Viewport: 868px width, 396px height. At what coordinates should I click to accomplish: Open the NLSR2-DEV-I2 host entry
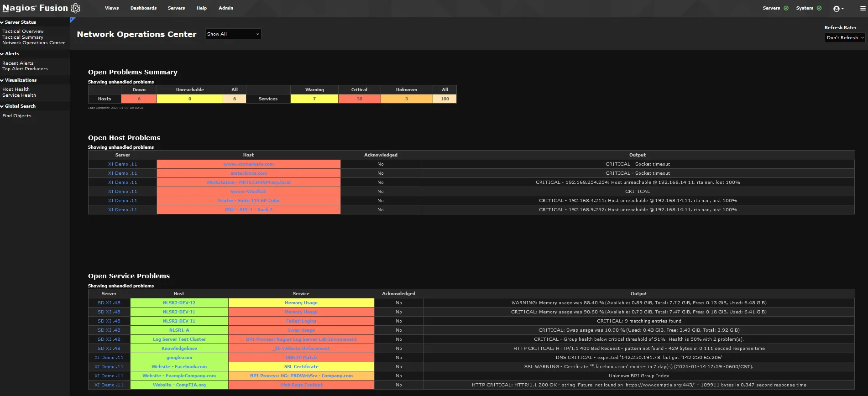[x=179, y=303]
